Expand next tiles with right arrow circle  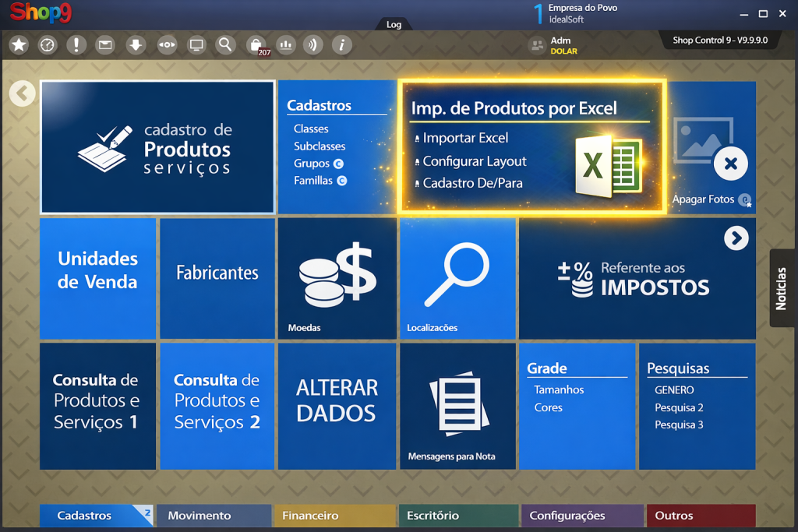(736, 238)
